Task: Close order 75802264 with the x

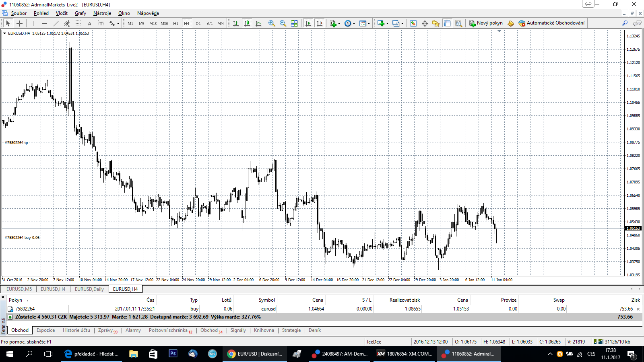Action: (x=638, y=309)
